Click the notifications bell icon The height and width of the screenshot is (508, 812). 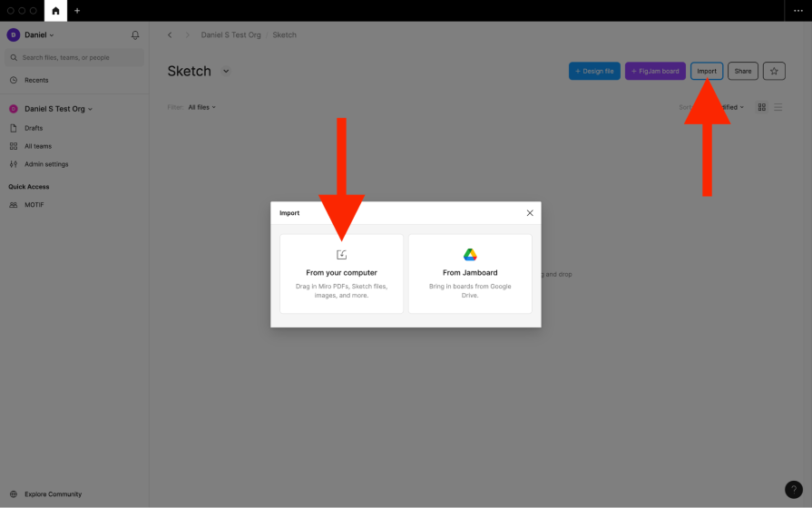[x=135, y=35]
